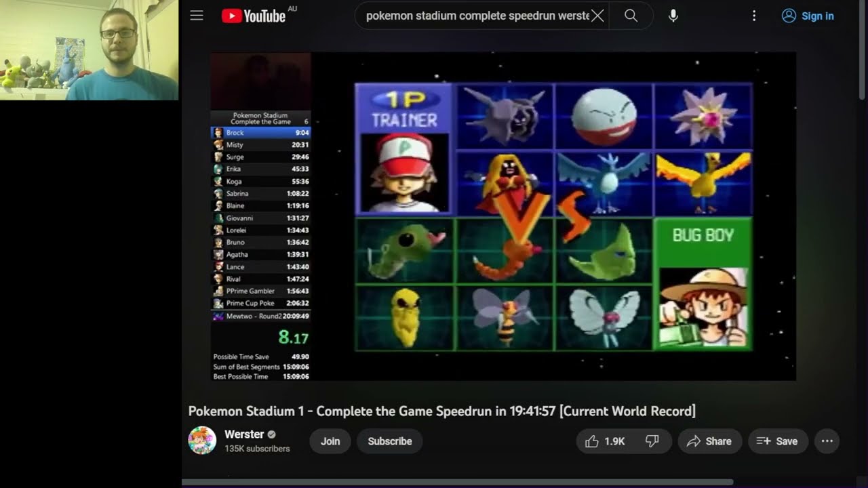868x488 pixels.
Task: Click the Blaine split row
Action: point(261,206)
